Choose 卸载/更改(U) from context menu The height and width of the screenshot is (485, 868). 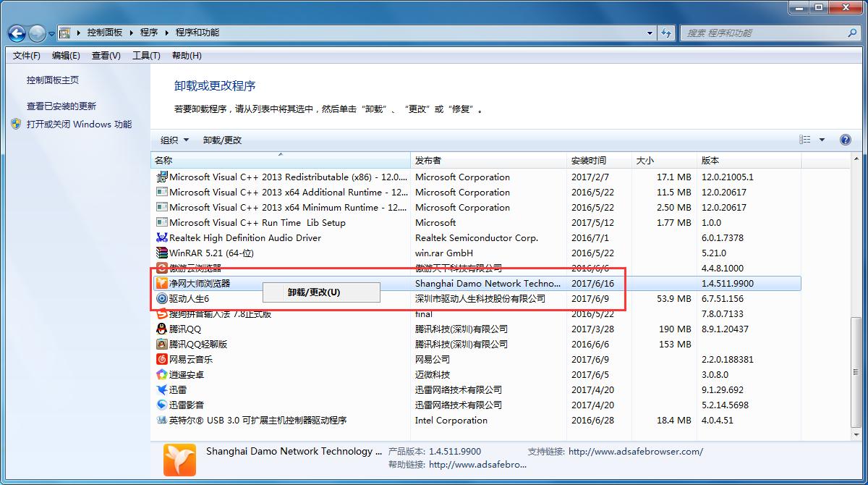[314, 292]
